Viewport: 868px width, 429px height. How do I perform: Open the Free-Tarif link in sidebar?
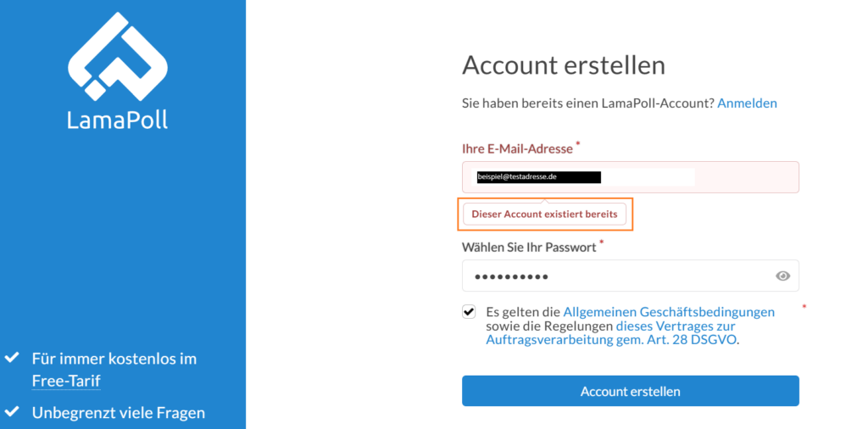point(66,381)
